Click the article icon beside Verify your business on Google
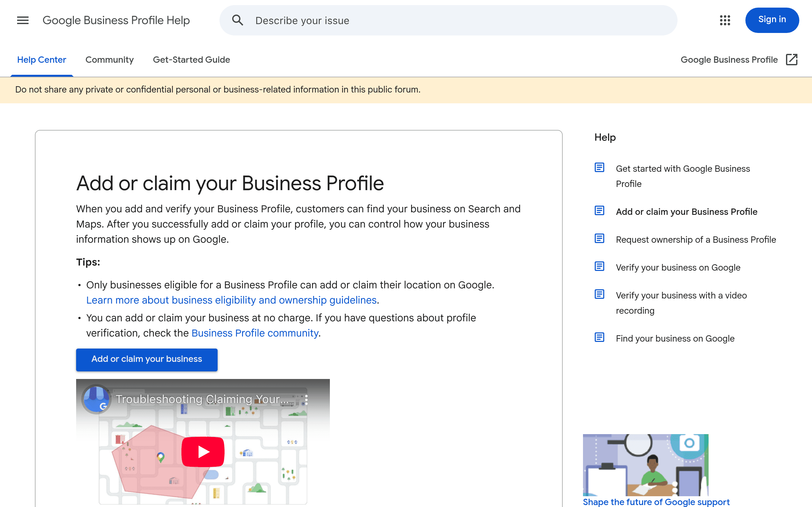Image resolution: width=812 pixels, height=507 pixels. [x=599, y=266]
